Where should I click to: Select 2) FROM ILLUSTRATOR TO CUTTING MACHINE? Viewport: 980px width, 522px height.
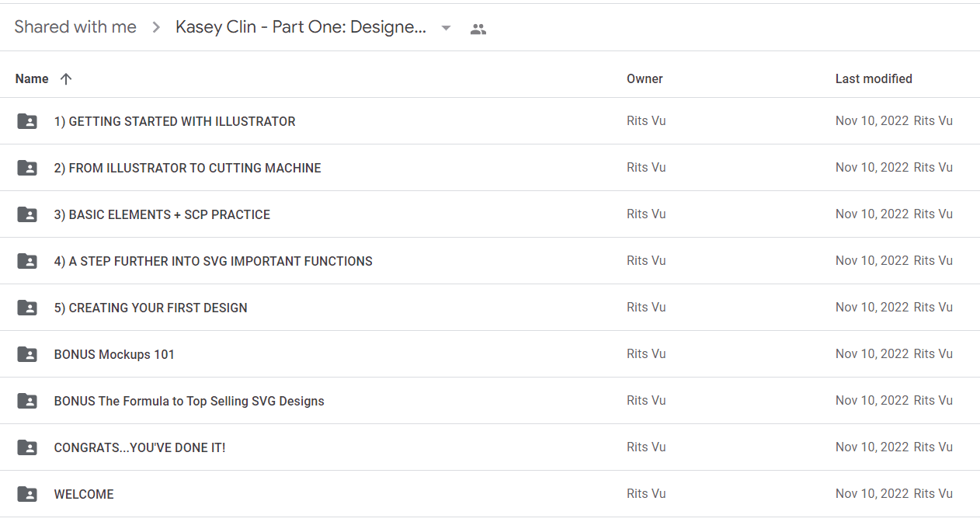[187, 168]
